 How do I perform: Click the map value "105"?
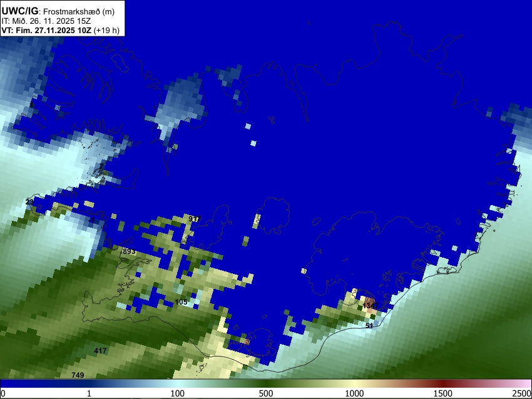(181, 302)
